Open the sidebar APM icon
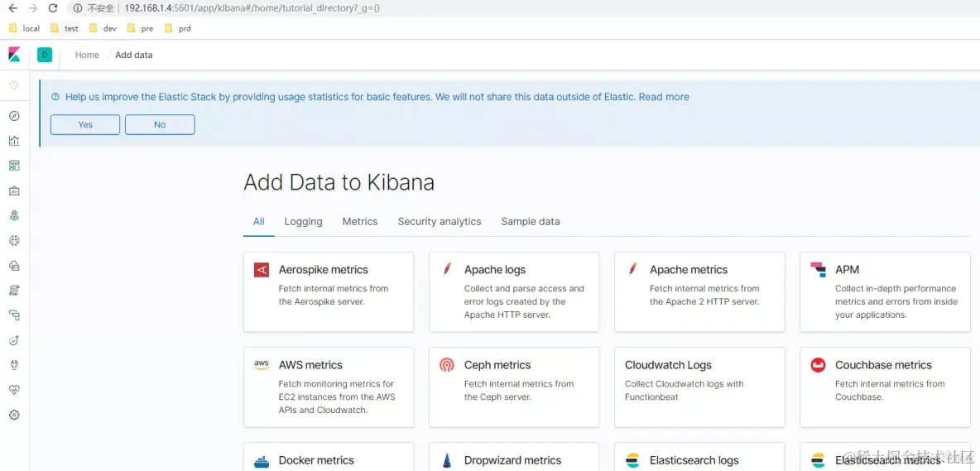 14,315
